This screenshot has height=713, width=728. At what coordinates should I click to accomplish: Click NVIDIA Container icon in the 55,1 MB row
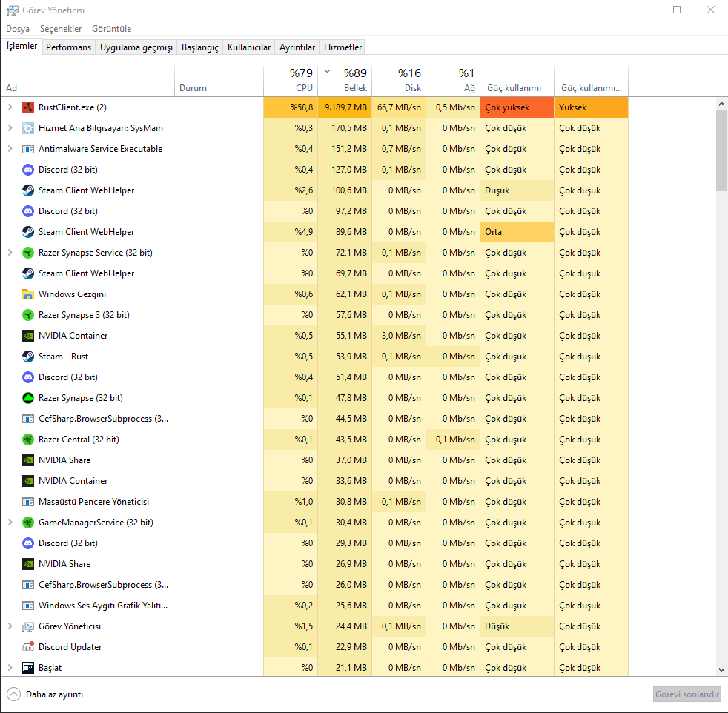tap(28, 336)
